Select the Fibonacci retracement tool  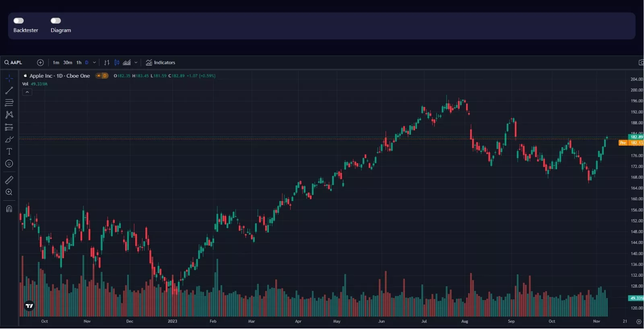[x=9, y=103]
